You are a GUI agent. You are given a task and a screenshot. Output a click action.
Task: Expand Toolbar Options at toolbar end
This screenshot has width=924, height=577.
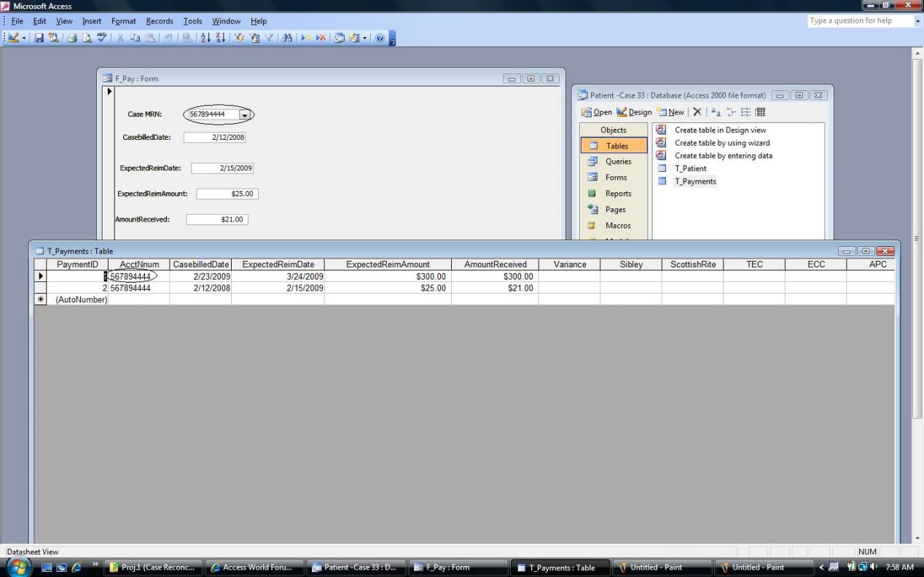[392, 38]
